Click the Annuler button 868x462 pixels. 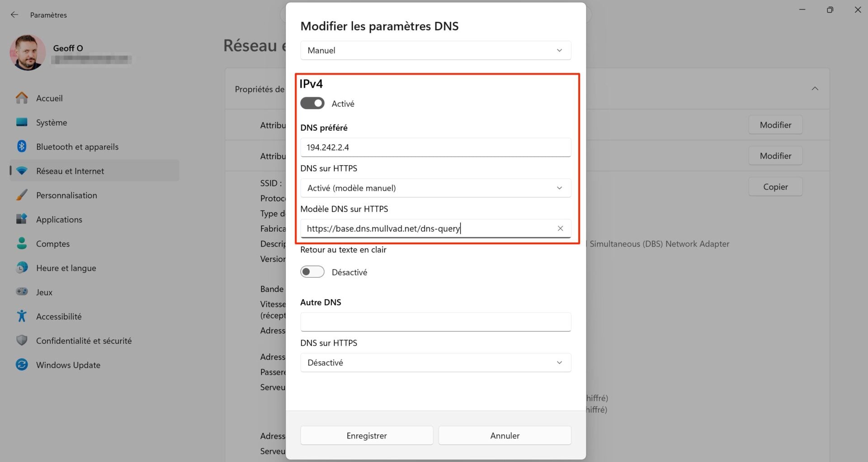(x=505, y=435)
